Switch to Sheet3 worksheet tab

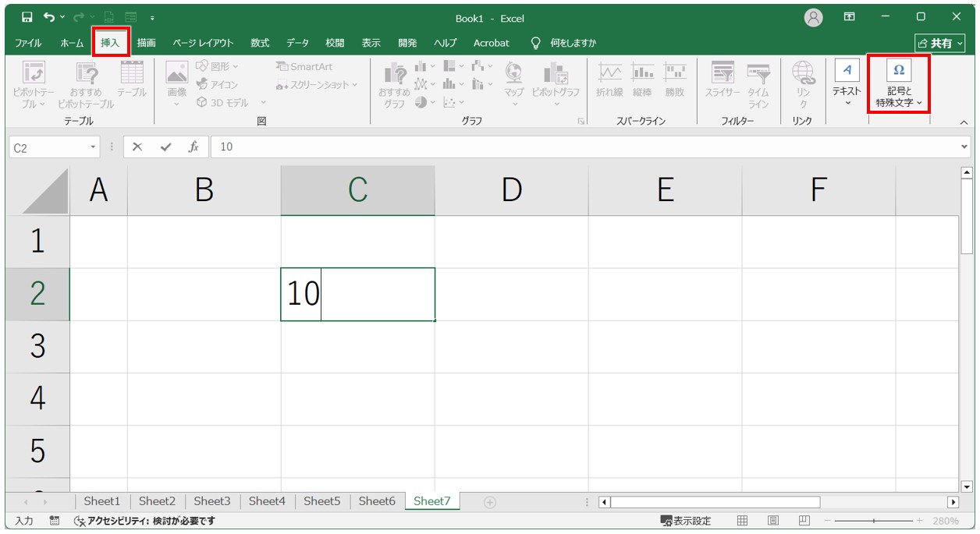[211, 501]
